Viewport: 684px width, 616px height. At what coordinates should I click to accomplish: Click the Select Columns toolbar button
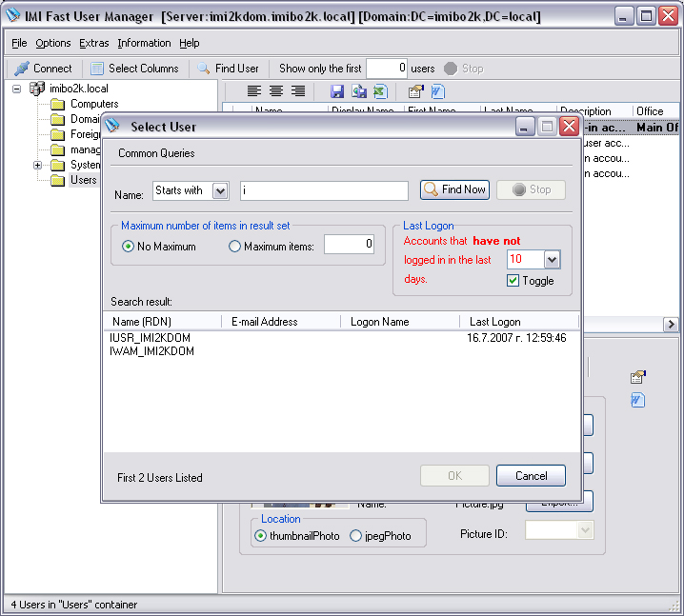pos(134,69)
